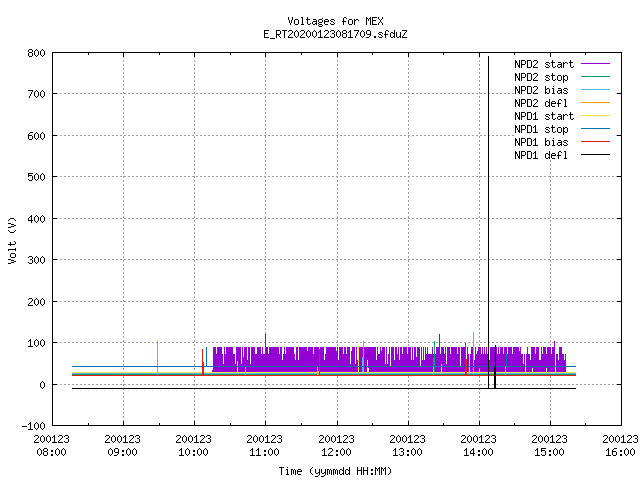This screenshot has height=480, width=640.
Task: Click the 'Time (yymmdd HH:MM)' x-axis label
Action: 335,471
